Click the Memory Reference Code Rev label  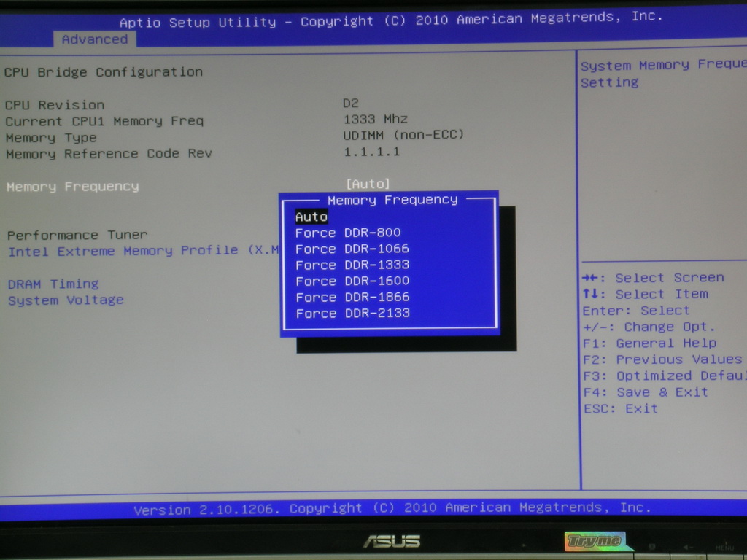pyautogui.click(x=109, y=154)
